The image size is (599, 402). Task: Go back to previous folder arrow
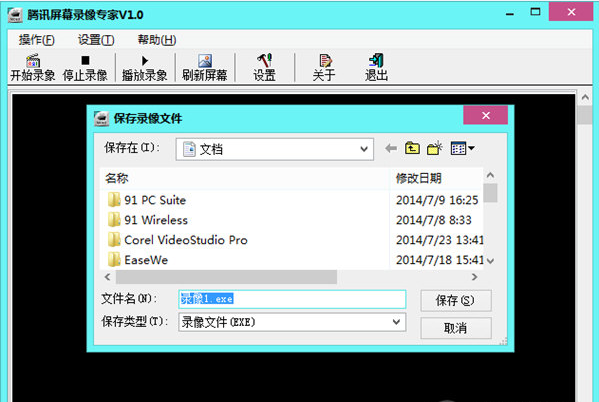pyautogui.click(x=391, y=148)
